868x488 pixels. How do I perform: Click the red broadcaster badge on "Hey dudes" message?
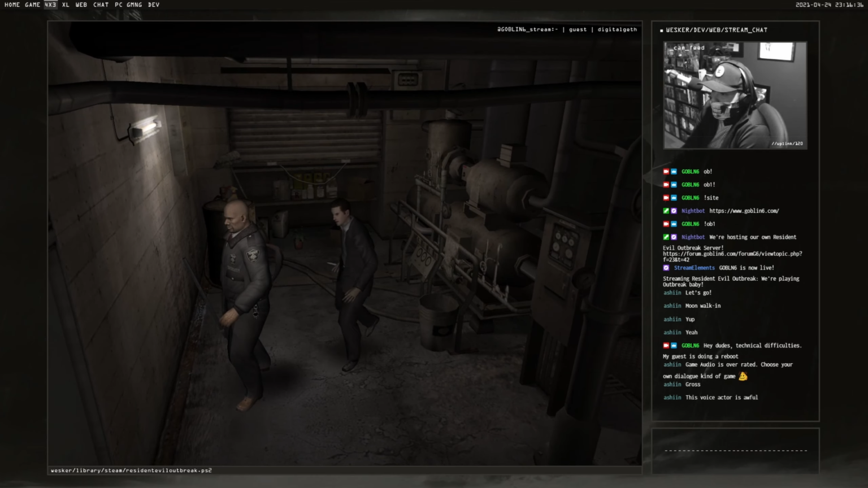coord(666,346)
